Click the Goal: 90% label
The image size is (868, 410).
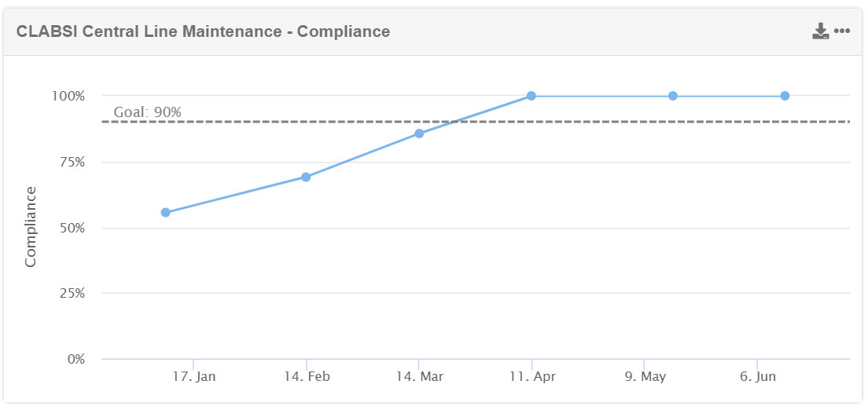(147, 112)
